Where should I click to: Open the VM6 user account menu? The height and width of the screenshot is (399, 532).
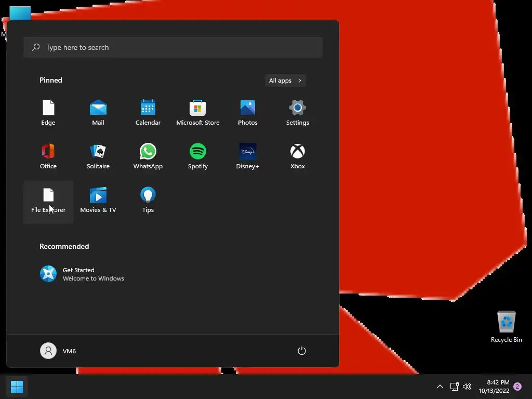tap(58, 351)
